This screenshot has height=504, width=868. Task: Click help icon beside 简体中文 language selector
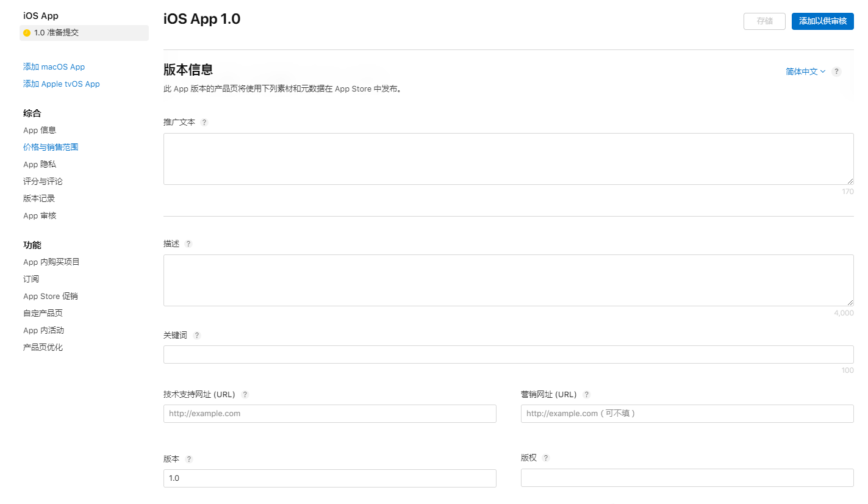[837, 71]
